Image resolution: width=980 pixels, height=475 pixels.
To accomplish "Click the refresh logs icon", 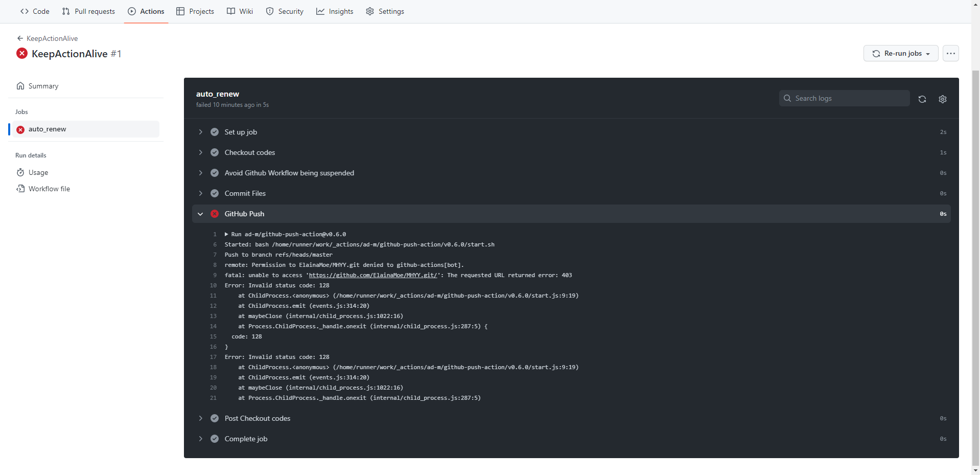I will (x=922, y=99).
